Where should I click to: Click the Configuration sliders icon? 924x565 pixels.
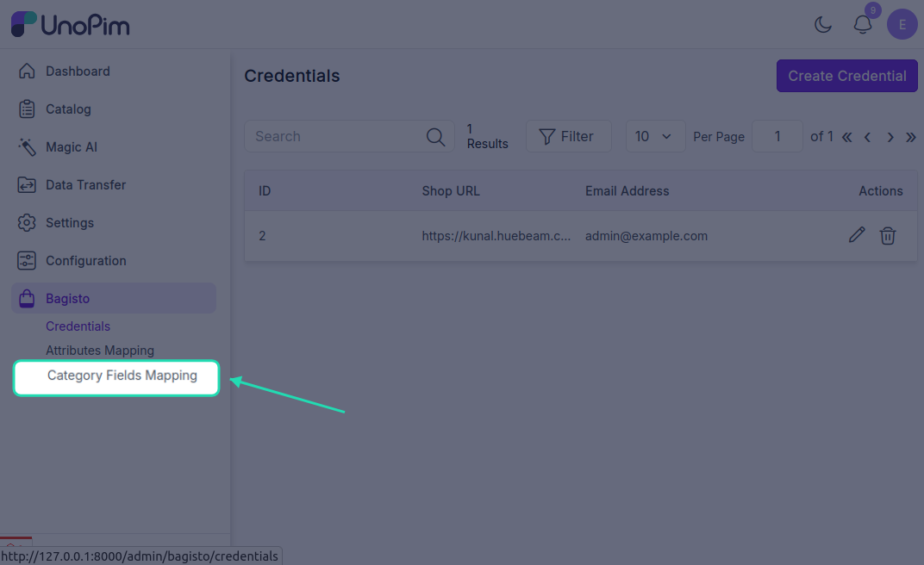tap(27, 261)
